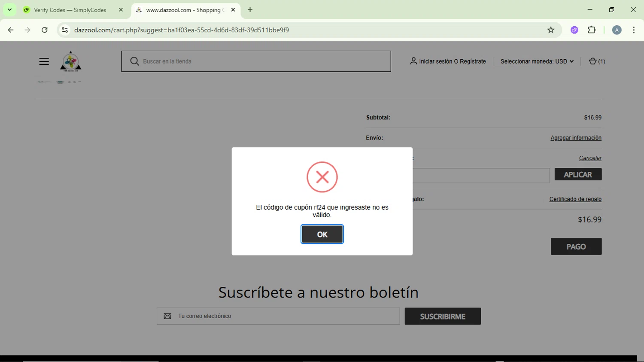Reload the page with refresh icon
644x362 pixels.
click(45, 30)
